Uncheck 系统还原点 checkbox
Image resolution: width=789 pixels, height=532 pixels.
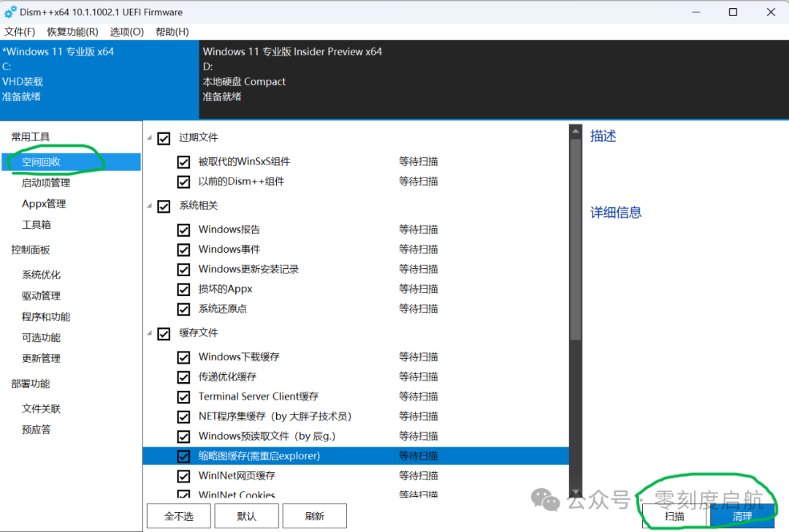(x=183, y=309)
